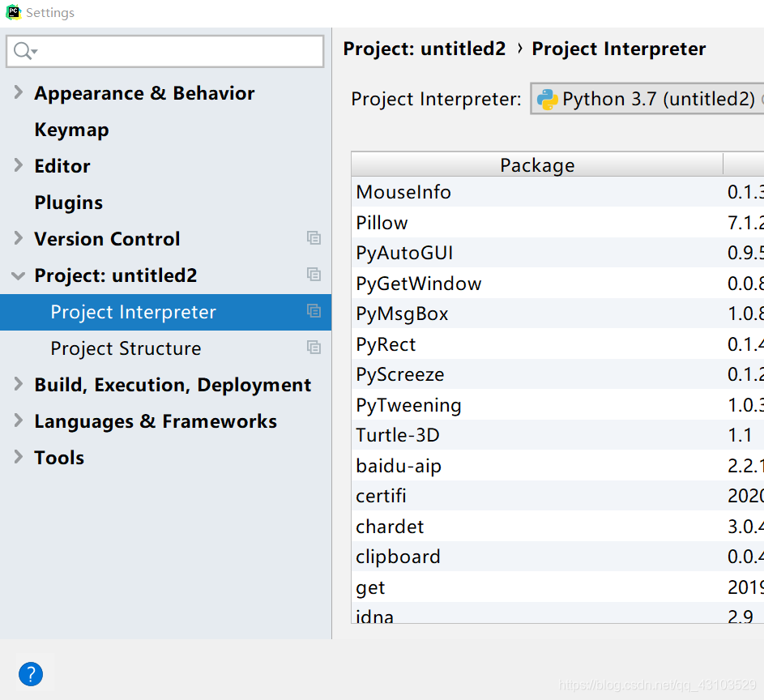Select Project Structure in the sidebar
Screen dimensions: 764x700
tap(125, 348)
